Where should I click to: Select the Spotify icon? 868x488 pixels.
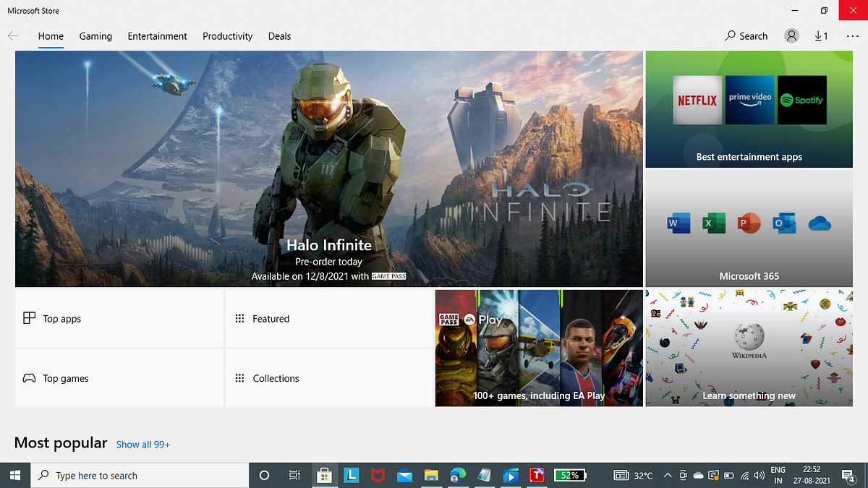coord(801,100)
